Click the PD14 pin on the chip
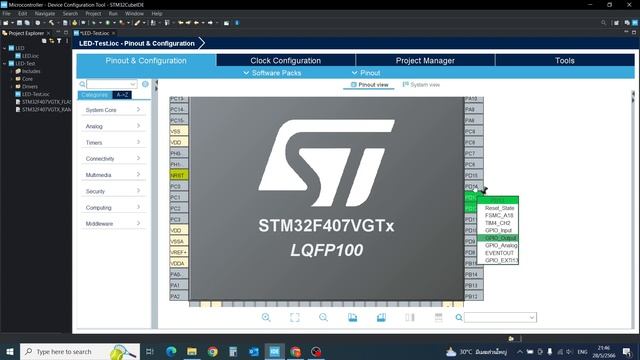The image size is (640, 360). [473, 186]
